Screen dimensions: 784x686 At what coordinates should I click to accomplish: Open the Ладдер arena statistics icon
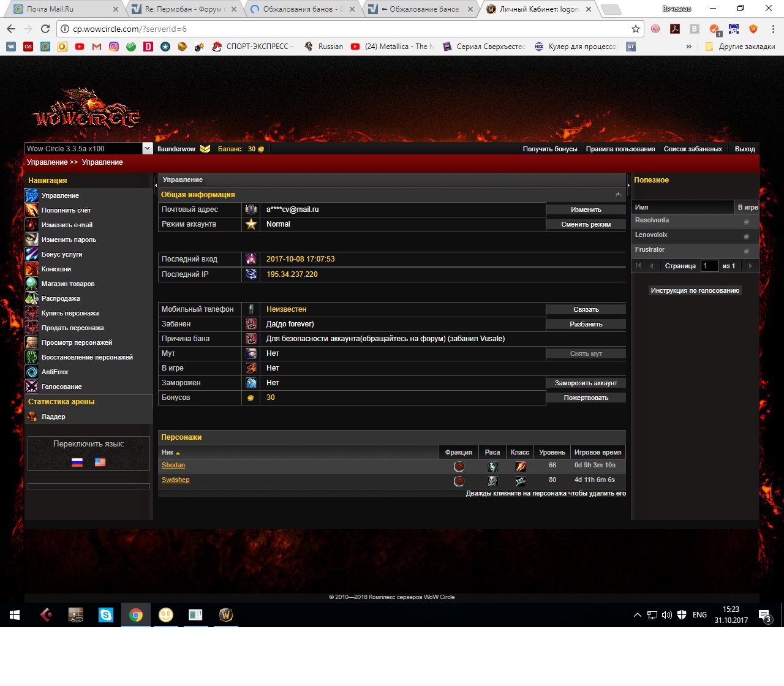coord(32,417)
